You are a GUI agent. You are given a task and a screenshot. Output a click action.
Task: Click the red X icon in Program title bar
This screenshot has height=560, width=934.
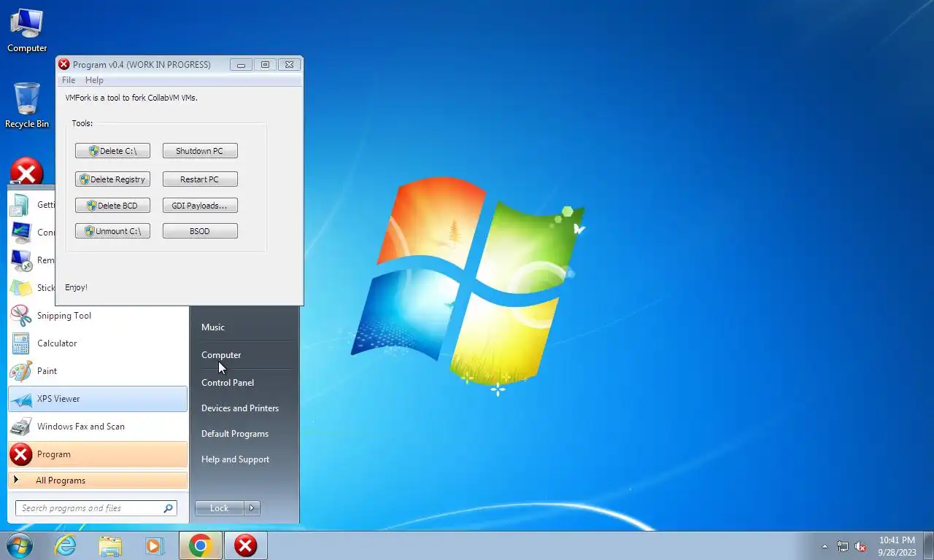64,64
